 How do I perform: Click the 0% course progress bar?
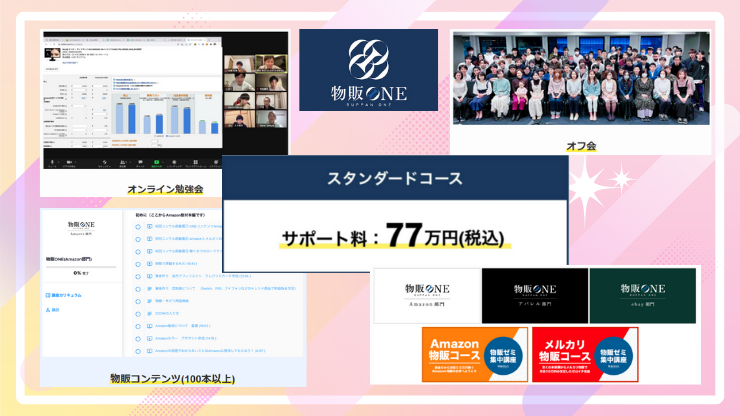pos(81,267)
